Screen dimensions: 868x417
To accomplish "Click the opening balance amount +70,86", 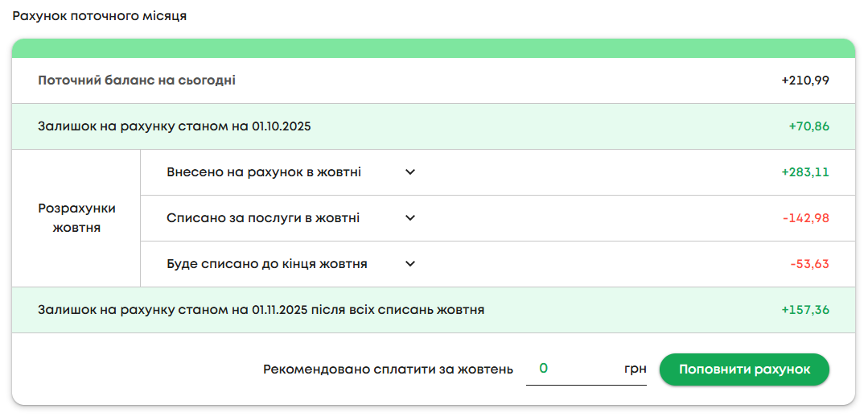I will point(808,126).
